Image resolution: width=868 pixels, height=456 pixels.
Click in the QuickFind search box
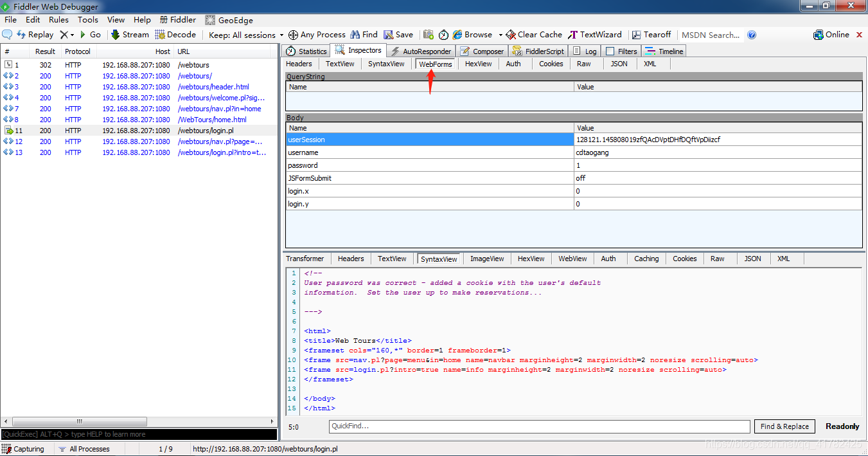(539, 426)
